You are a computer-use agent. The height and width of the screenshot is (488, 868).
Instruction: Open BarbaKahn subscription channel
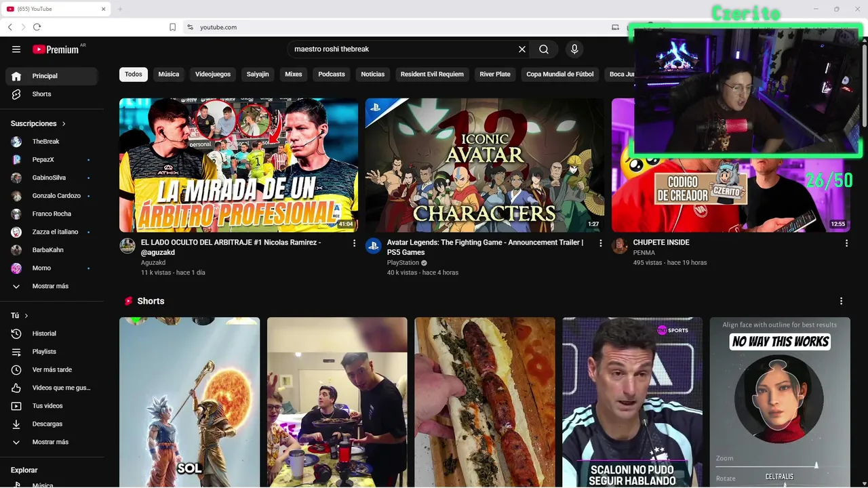click(52, 250)
